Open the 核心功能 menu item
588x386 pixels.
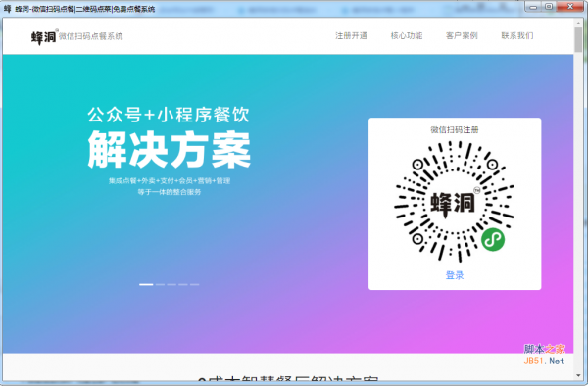pyautogui.click(x=407, y=36)
